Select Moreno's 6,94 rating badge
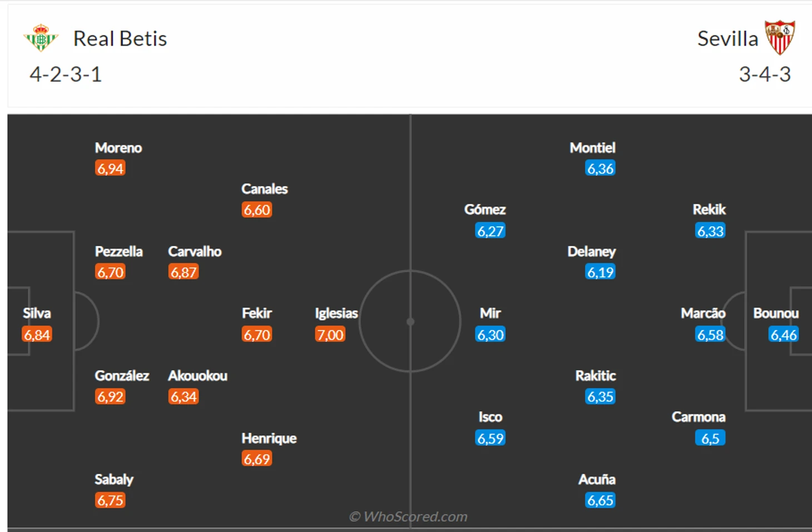This screenshot has width=812, height=532. pyautogui.click(x=110, y=168)
